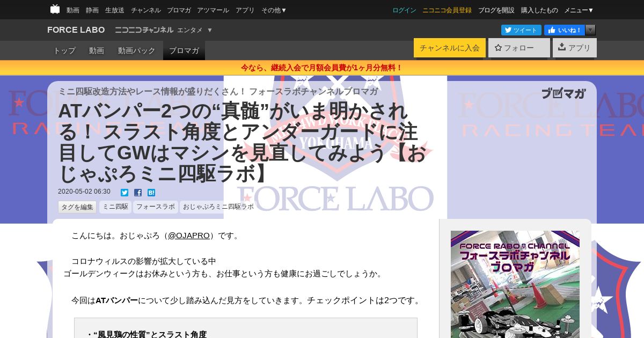This screenshot has width=644, height=338.
Task: Open the その他▼ dropdown menu
Action: coord(274,10)
